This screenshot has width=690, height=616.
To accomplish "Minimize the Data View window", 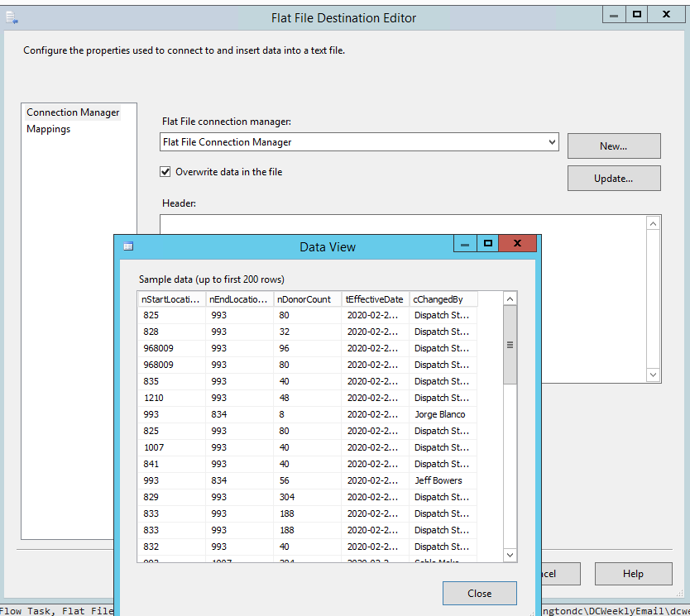I will click(x=465, y=244).
